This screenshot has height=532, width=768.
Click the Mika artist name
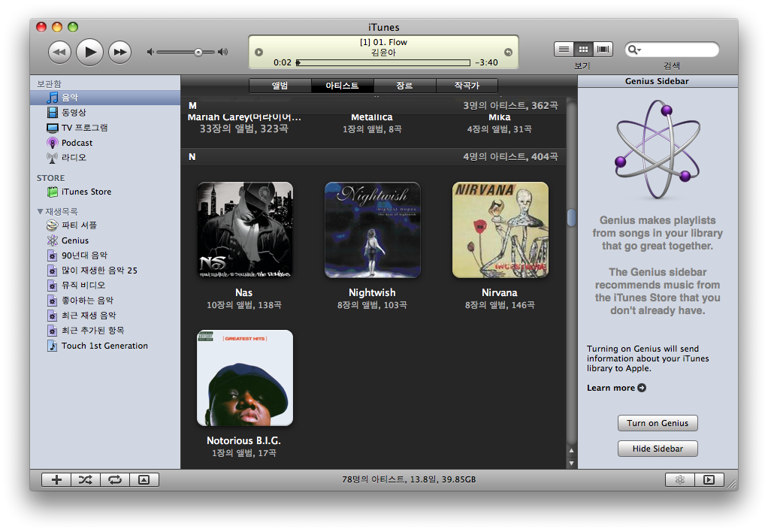coord(500,117)
